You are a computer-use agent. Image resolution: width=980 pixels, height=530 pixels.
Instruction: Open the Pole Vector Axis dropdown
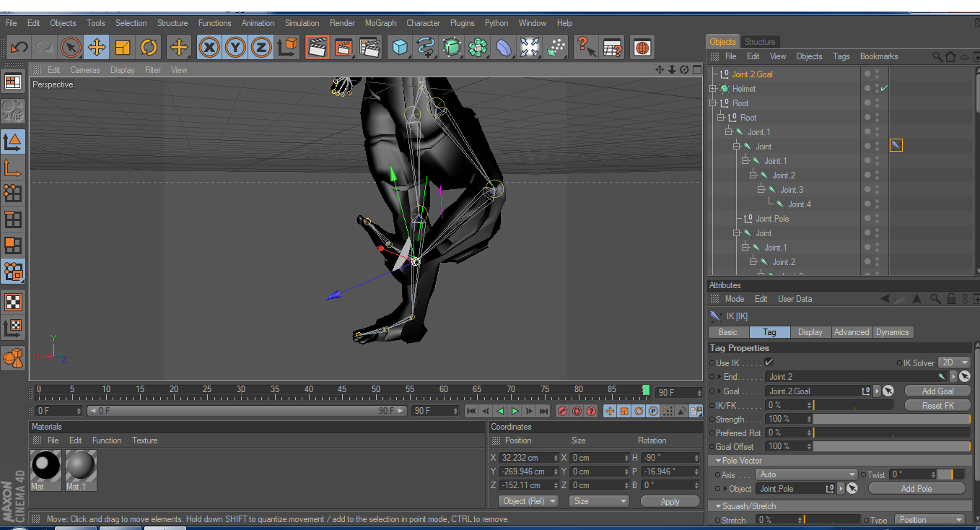tap(806, 474)
